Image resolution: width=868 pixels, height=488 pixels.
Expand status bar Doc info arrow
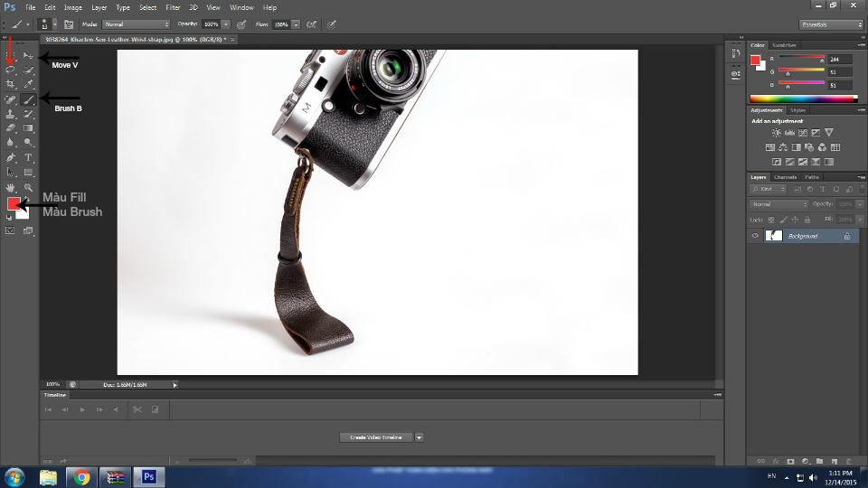click(175, 385)
